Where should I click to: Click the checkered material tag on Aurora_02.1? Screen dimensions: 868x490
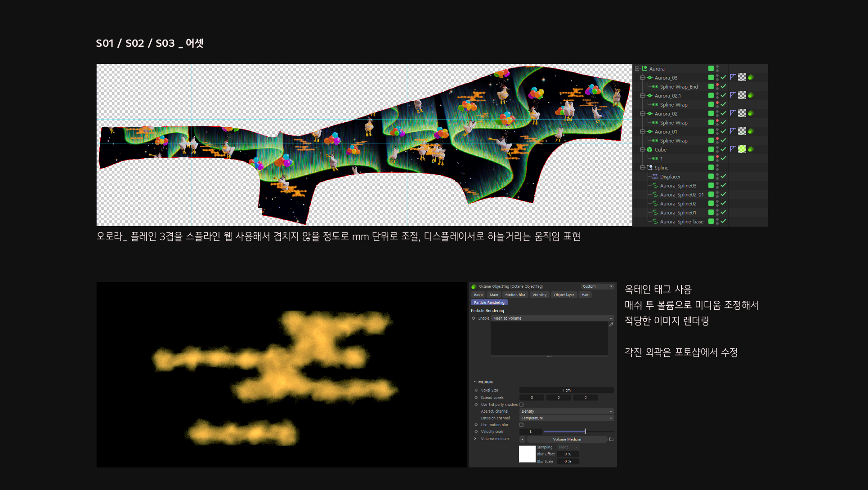tap(742, 95)
